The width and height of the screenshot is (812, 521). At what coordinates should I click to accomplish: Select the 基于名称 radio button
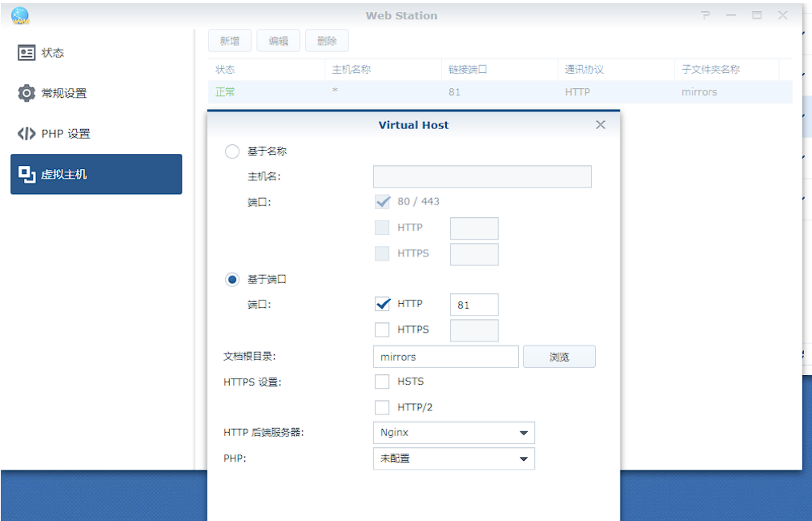click(x=232, y=151)
